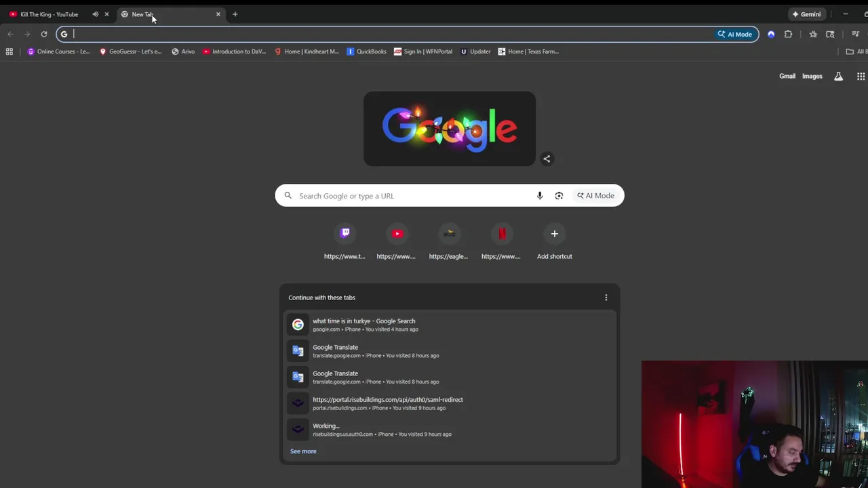Open the Google apps grid
Viewport: 868px width, 488px height.
(x=861, y=77)
